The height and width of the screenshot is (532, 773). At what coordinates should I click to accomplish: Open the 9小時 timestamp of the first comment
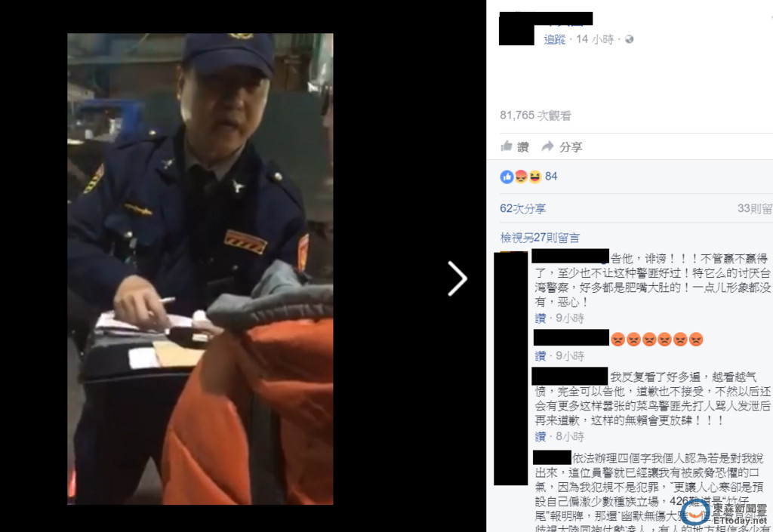pos(570,318)
